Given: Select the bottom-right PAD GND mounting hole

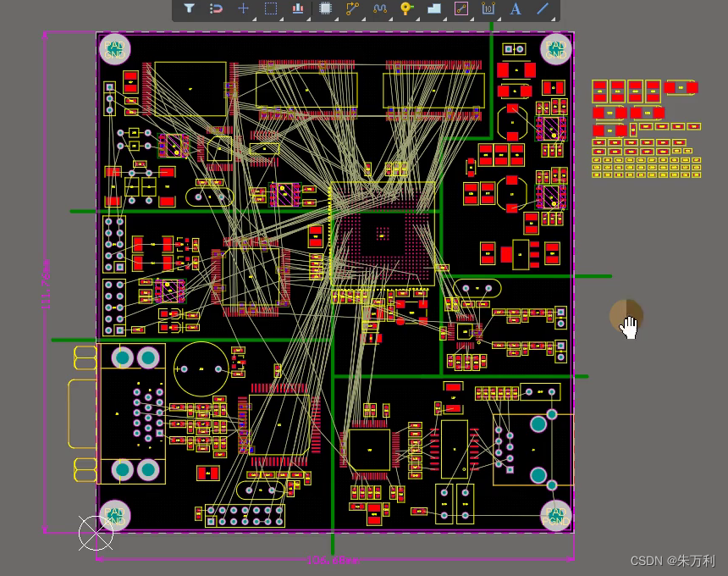Looking at the screenshot, I should tap(555, 515).
